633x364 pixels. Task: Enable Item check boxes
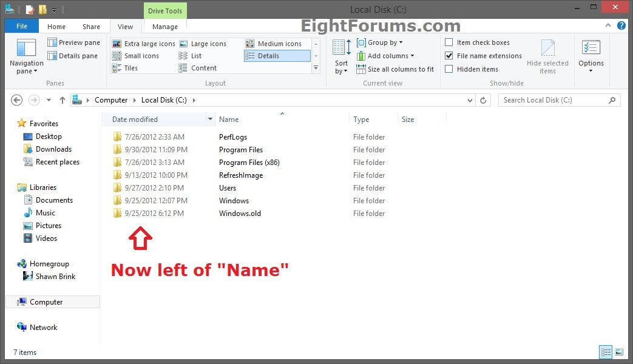tap(449, 42)
